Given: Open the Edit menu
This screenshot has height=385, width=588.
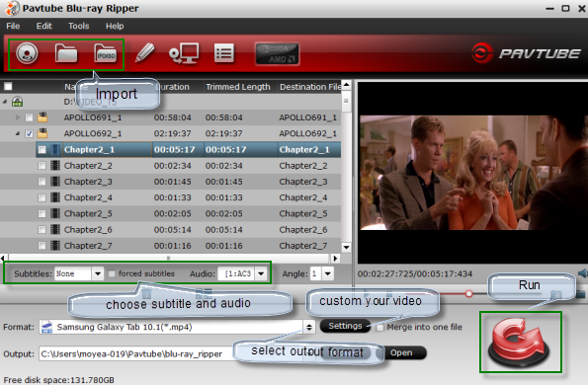Looking at the screenshot, I should click(x=43, y=26).
